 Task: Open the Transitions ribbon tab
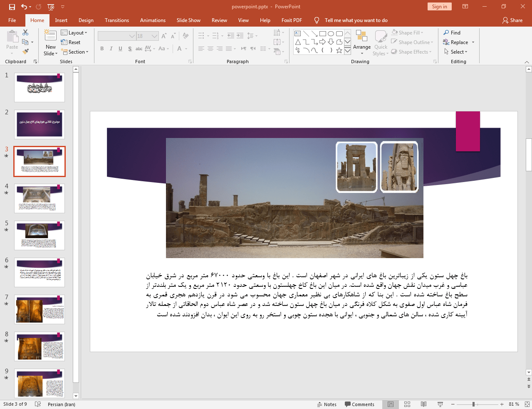coord(116,20)
